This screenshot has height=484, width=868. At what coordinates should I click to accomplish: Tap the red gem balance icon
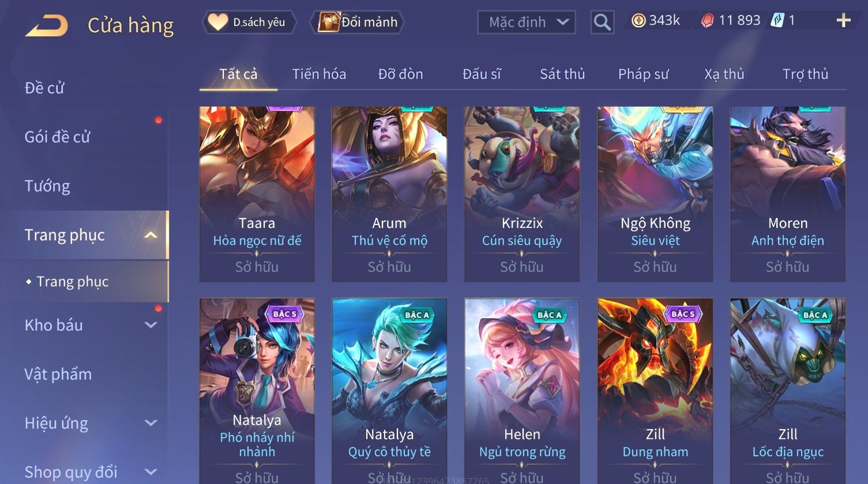(x=707, y=21)
